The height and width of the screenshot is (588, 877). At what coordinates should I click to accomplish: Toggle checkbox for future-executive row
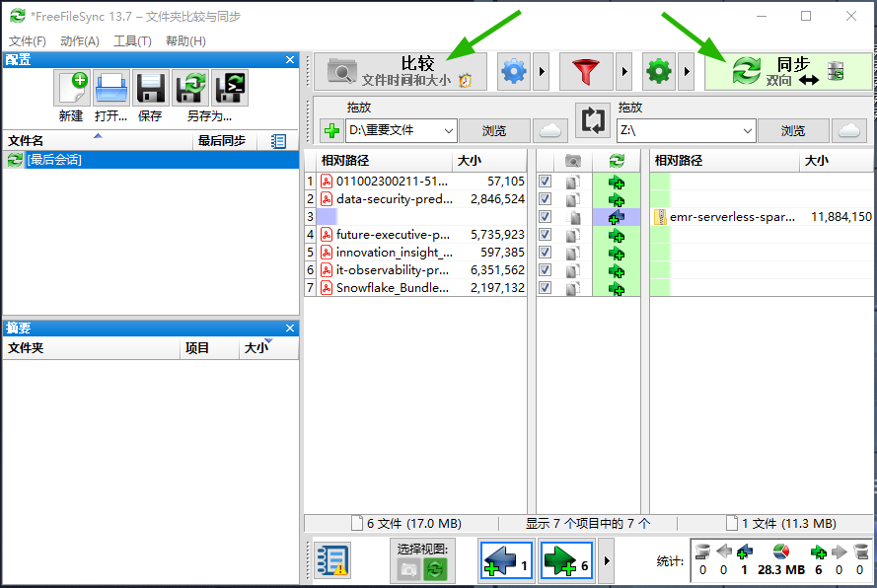pyautogui.click(x=545, y=235)
